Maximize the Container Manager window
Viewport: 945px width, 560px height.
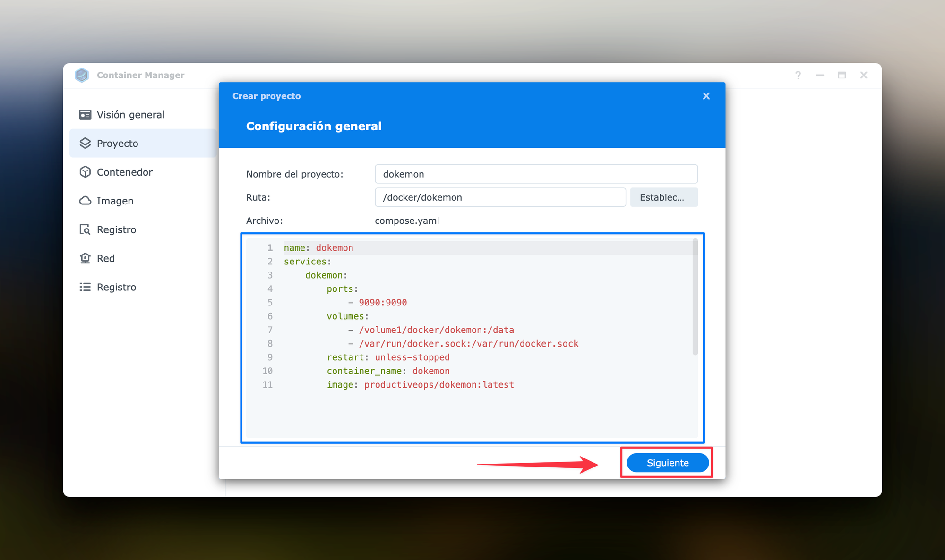tap(842, 75)
